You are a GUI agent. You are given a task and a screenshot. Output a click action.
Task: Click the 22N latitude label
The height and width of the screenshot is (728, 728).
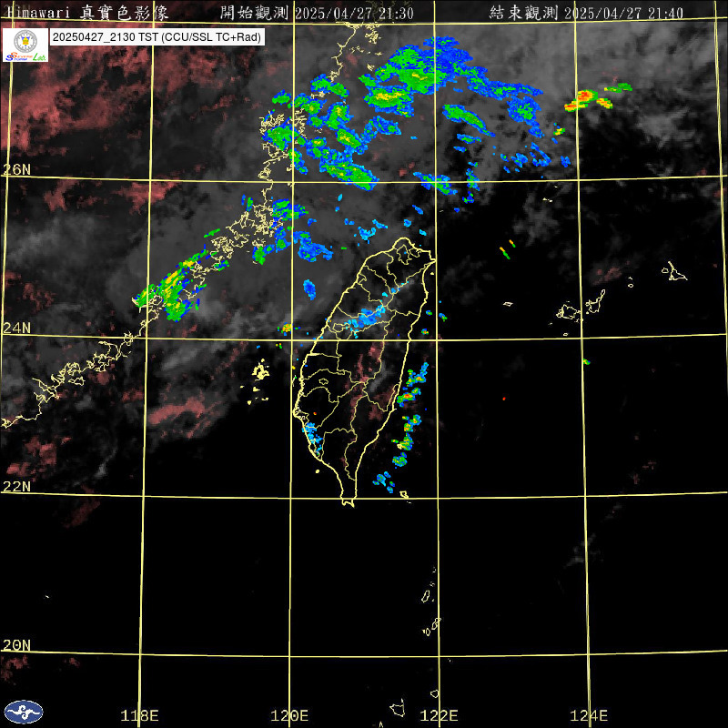(x=16, y=487)
